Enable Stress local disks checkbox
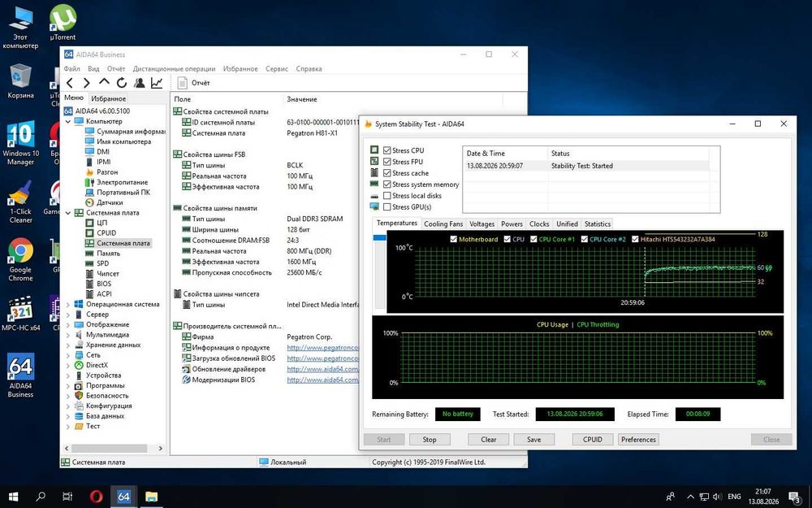 click(387, 196)
